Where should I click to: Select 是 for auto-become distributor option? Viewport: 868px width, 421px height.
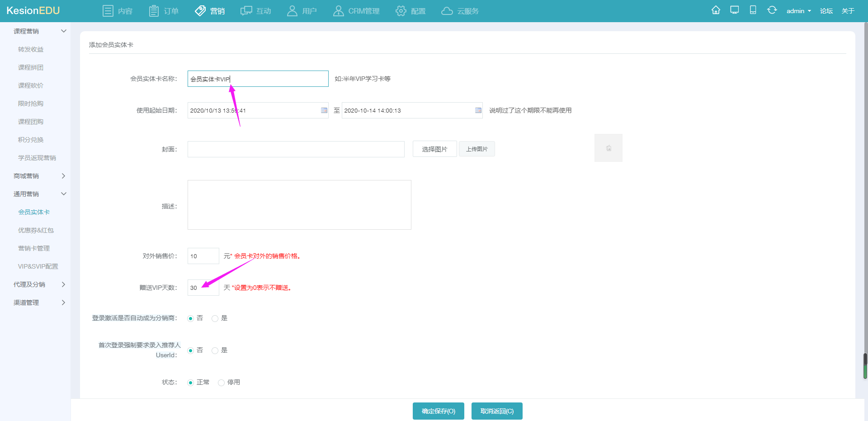(215, 318)
